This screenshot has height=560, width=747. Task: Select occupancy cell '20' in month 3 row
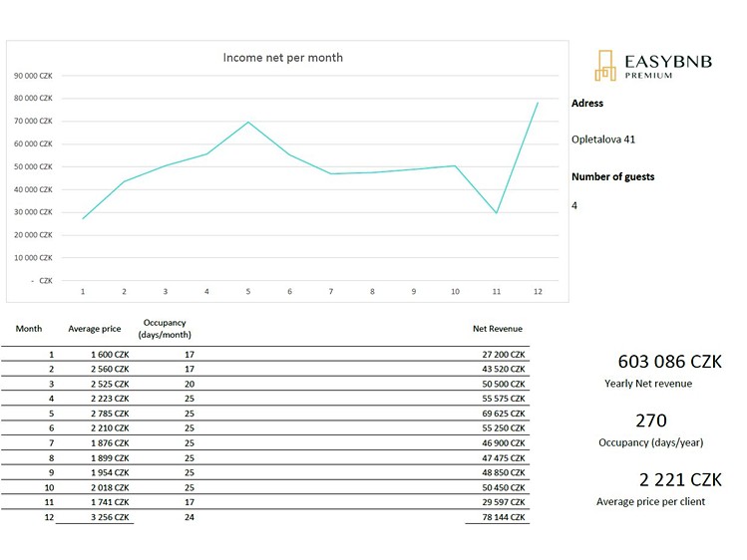[189, 384]
